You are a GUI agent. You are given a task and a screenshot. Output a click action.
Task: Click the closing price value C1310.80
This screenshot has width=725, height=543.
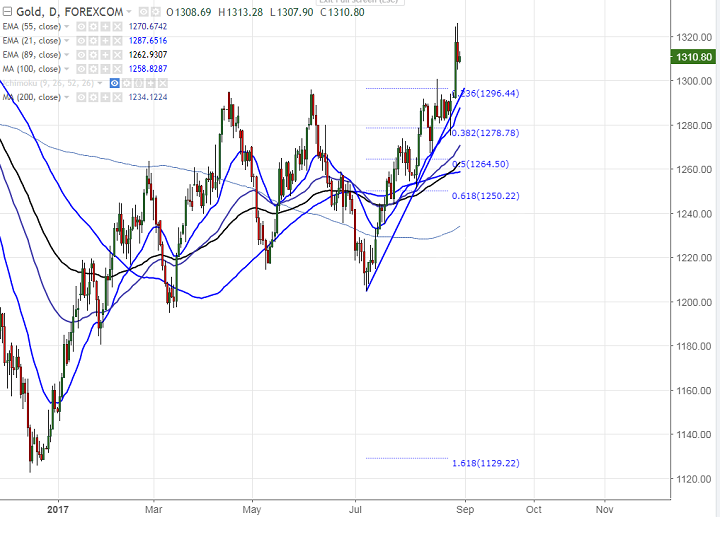[342, 12]
